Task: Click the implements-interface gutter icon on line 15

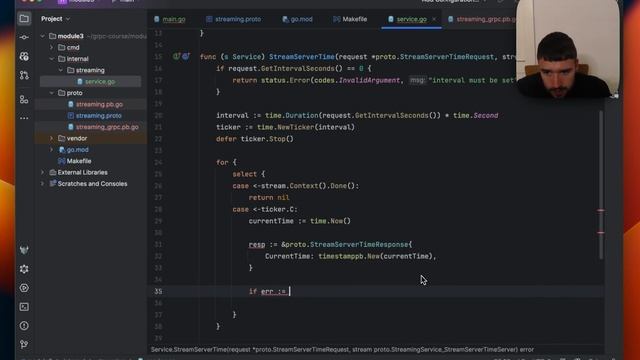Action: [176, 56]
